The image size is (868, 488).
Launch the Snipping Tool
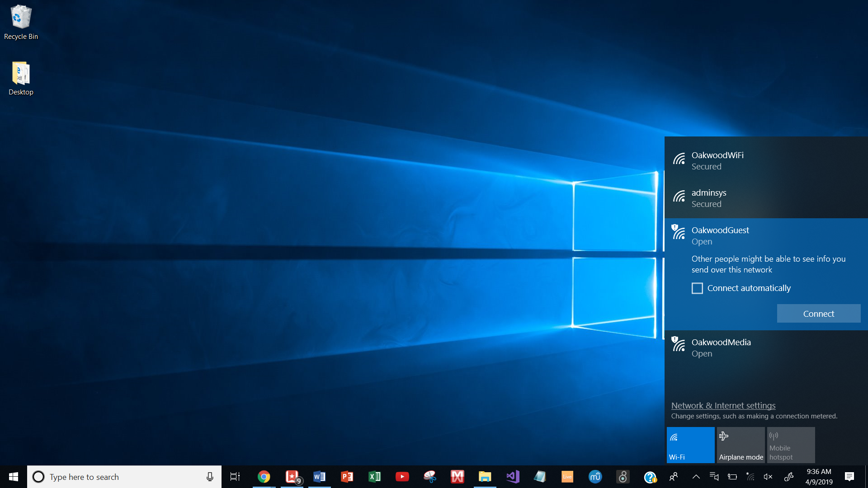tap(429, 476)
